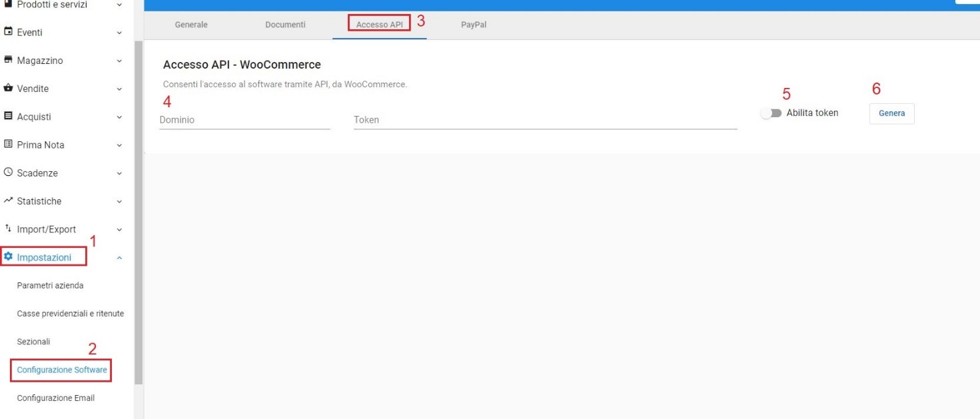Click the Impostazioni gear icon
Image resolution: width=980 pixels, height=419 pixels.
9,257
